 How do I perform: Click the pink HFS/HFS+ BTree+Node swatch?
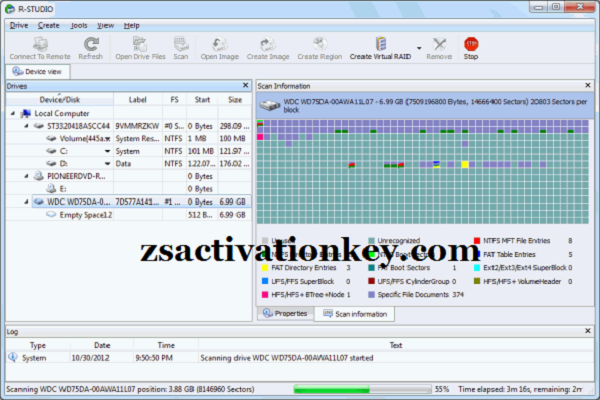(265, 294)
